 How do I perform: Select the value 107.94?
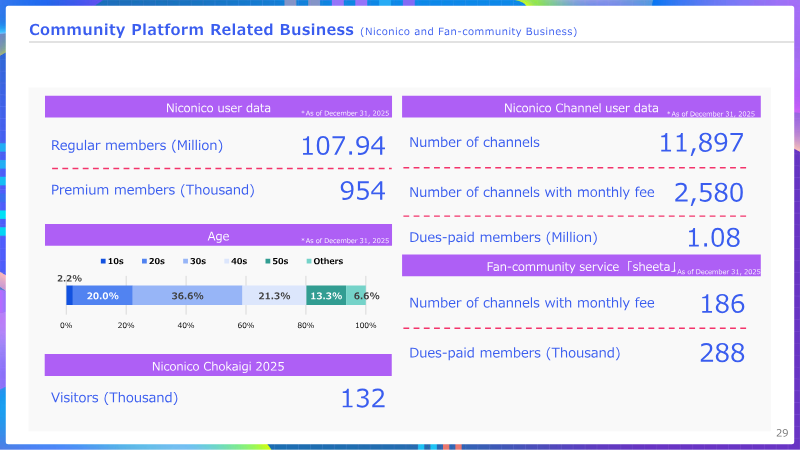coord(343,146)
